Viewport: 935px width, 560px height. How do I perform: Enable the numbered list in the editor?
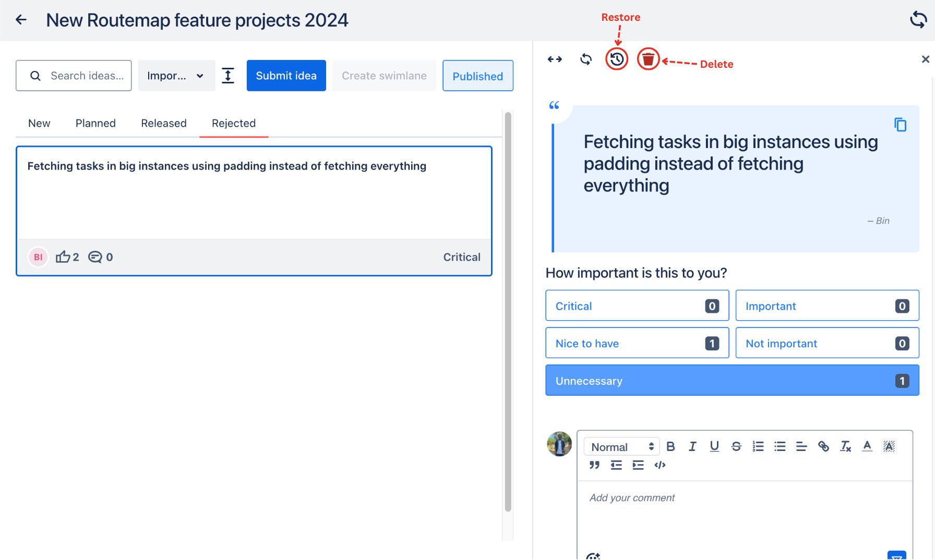click(758, 446)
